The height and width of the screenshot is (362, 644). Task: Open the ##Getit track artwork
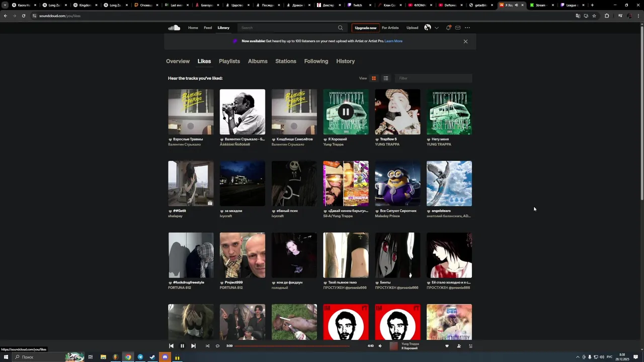(191, 184)
